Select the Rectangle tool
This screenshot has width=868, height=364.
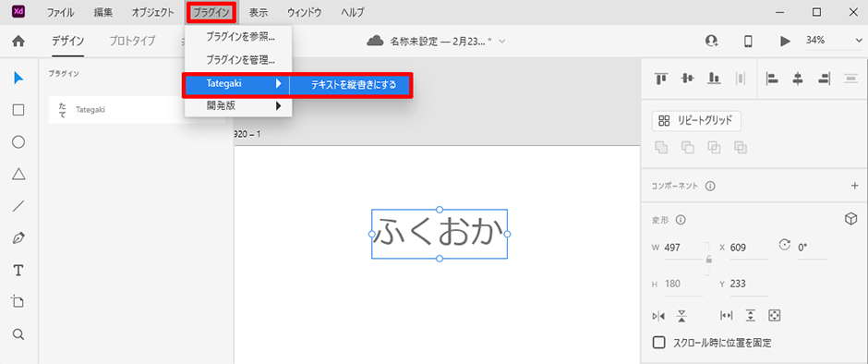(x=18, y=110)
